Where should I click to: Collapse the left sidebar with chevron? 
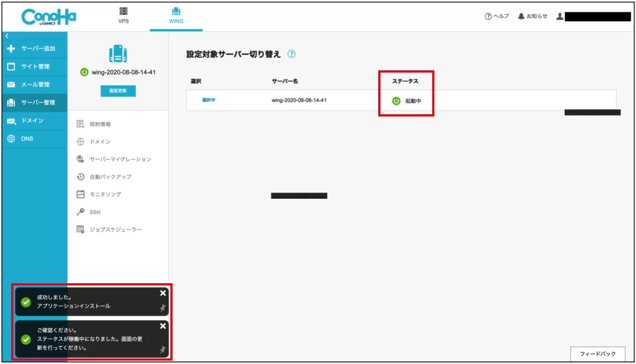(x=7, y=36)
